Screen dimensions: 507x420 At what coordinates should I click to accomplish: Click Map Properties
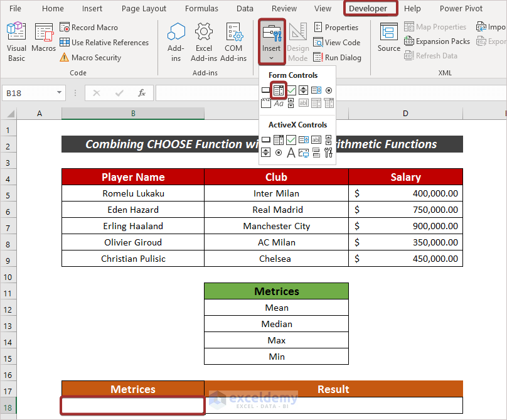tap(435, 27)
